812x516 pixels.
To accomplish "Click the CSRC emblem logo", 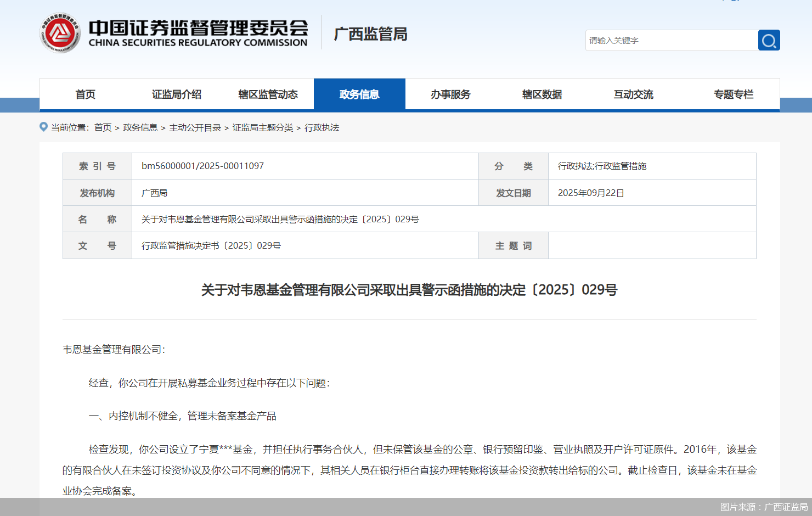I will pyautogui.click(x=60, y=32).
